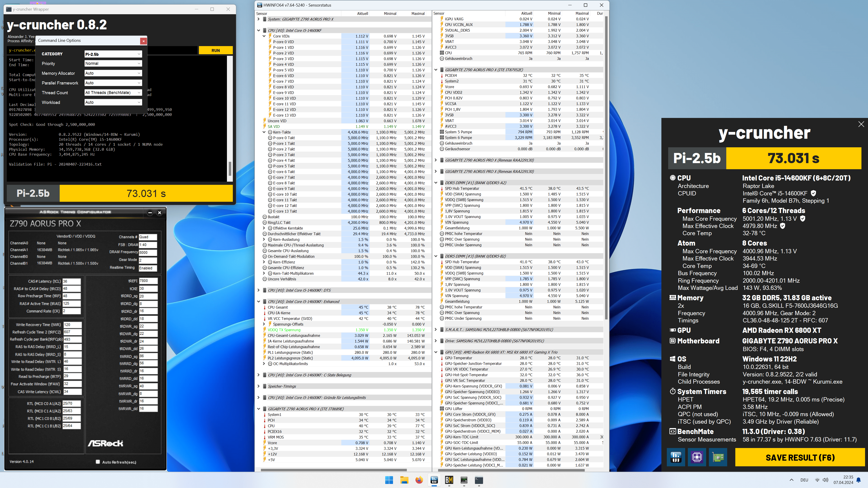Screen dimensions: 868x488
Task: Close the BenchMate y-cruncher result panel
Action: point(861,124)
